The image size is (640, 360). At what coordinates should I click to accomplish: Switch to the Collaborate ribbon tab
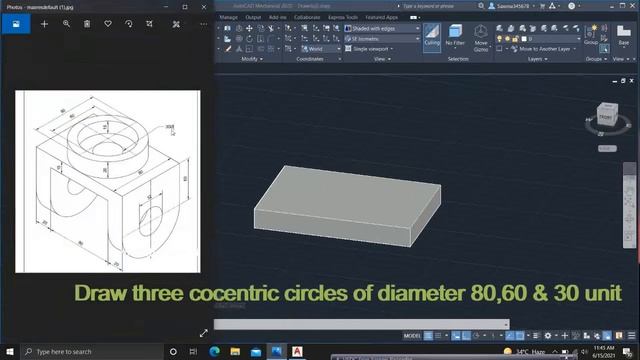[x=307, y=17]
